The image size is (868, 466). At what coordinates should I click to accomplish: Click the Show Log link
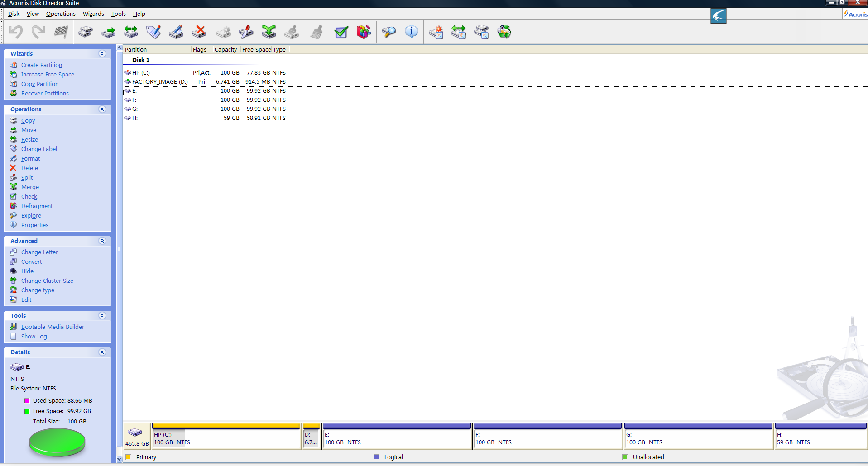(x=34, y=337)
